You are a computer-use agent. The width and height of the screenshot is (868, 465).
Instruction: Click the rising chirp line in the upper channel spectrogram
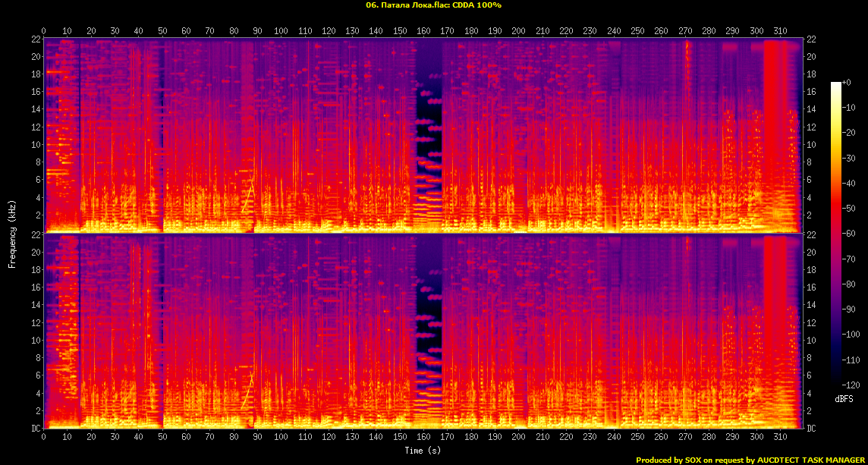click(248, 193)
